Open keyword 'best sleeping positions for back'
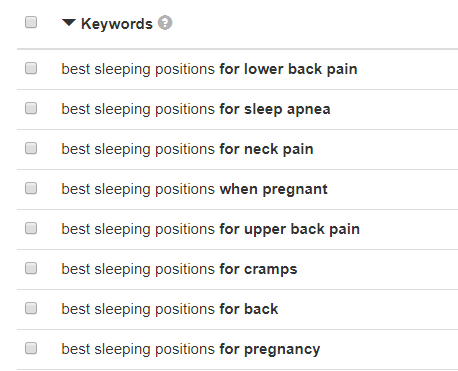 pos(170,309)
